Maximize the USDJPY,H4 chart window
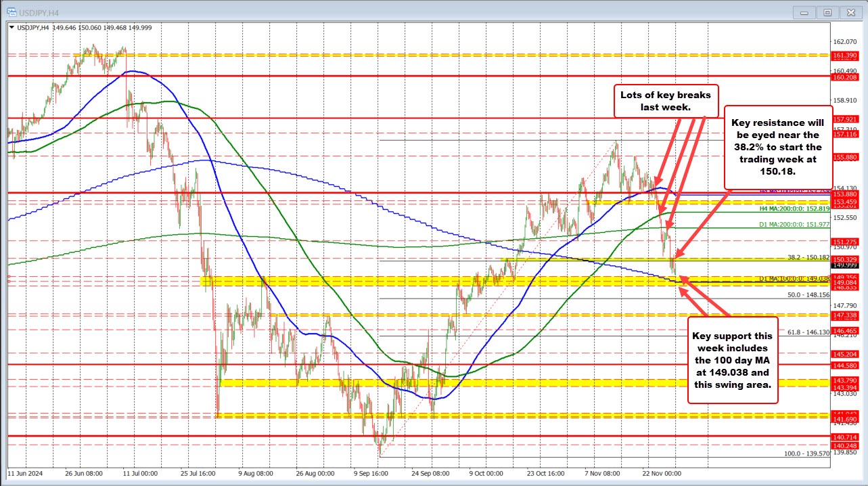868x486 pixels. (826, 12)
